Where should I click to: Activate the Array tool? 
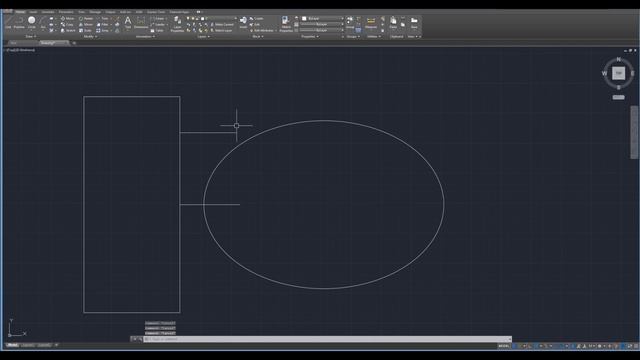coord(102,30)
